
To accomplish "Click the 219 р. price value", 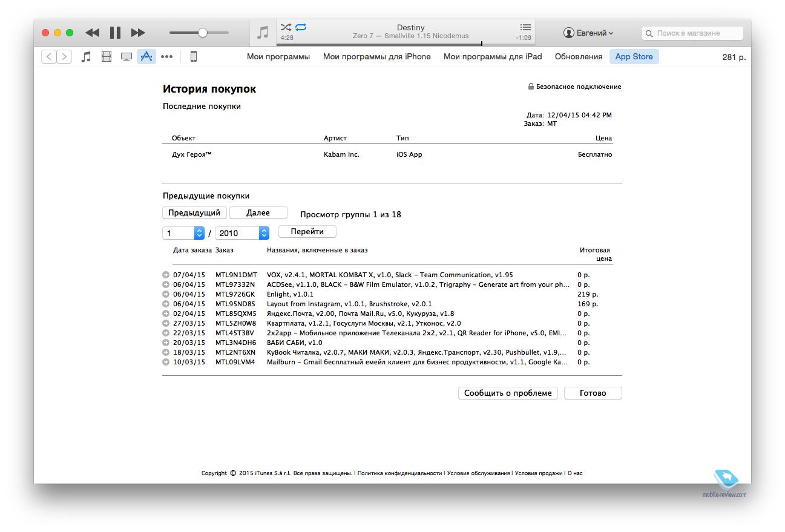I will coord(588,294).
